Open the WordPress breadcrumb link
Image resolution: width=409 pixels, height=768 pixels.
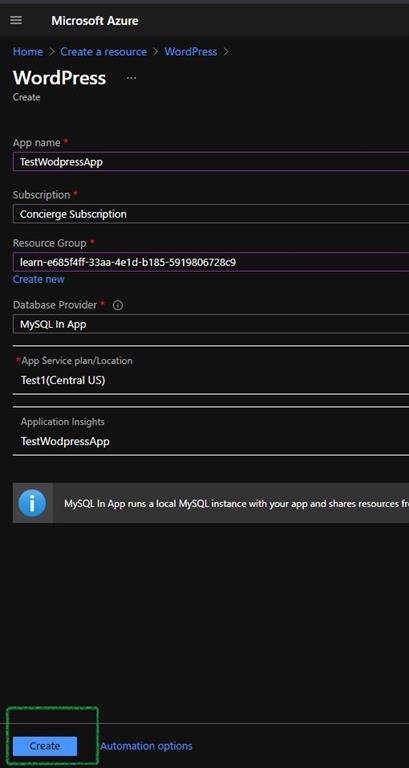[x=191, y=52]
